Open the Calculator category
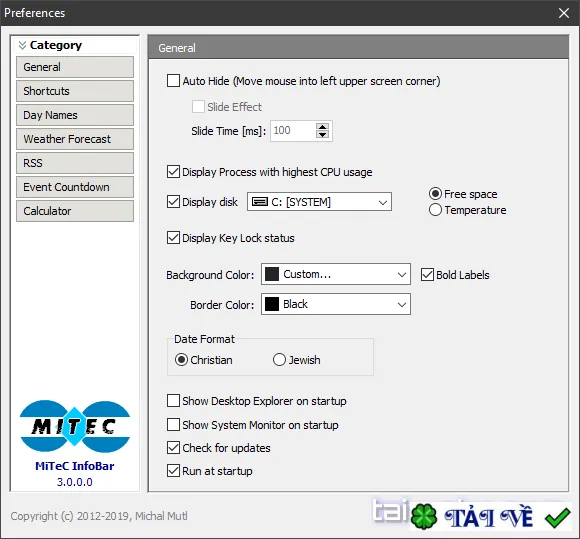 point(75,211)
